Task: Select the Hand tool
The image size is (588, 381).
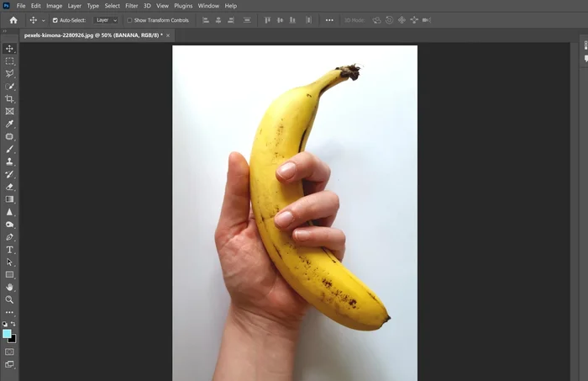Action: point(10,287)
